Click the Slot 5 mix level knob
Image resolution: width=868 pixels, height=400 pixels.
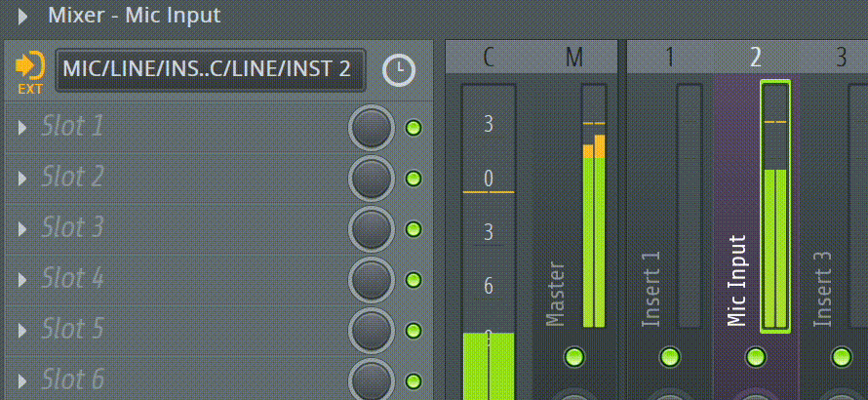click(372, 331)
